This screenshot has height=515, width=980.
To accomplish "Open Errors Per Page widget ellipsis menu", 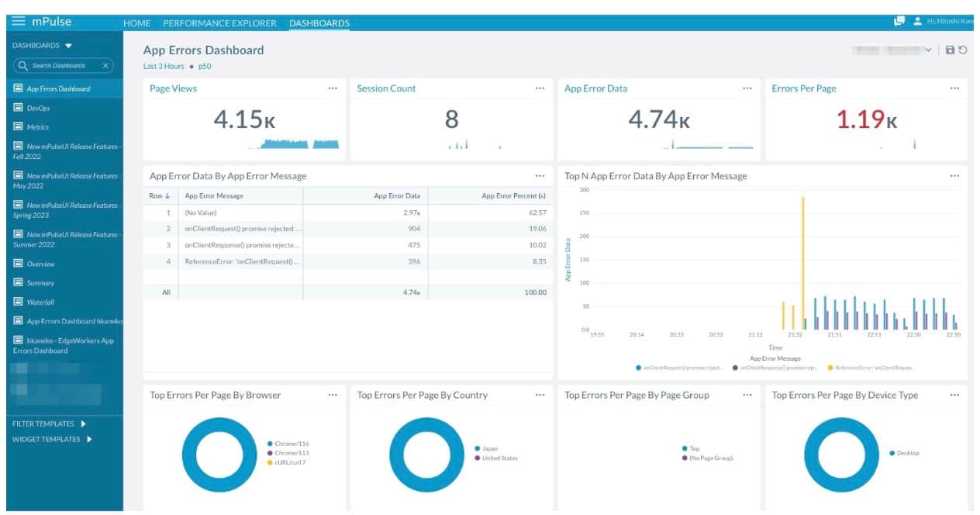I will pos(954,88).
